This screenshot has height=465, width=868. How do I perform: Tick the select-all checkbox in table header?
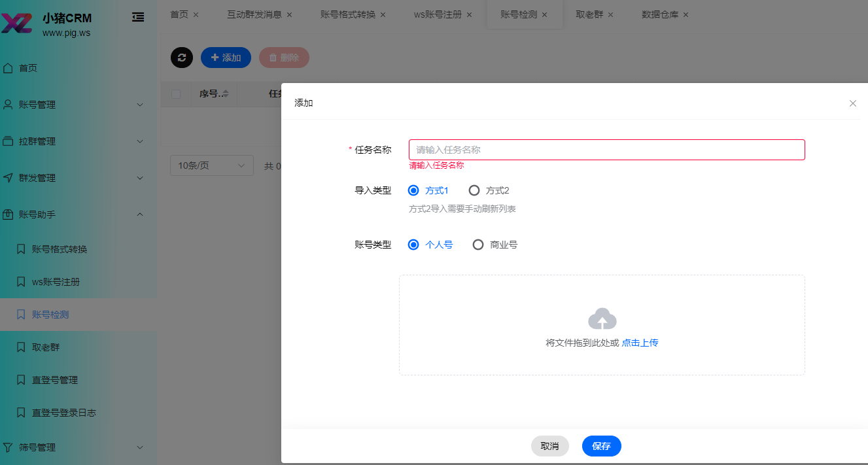pos(176,94)
